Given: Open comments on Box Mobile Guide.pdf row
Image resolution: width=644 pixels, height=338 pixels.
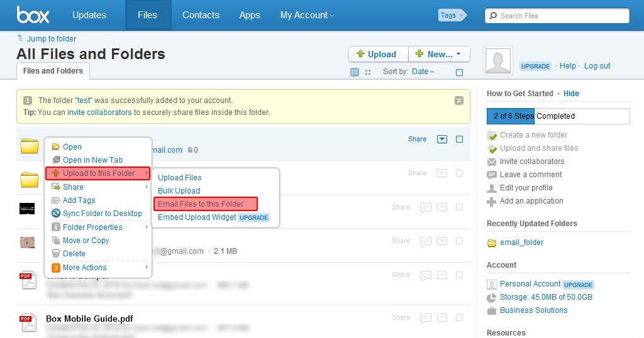Looking at the screenshot, I should click(x=426, y=319).
